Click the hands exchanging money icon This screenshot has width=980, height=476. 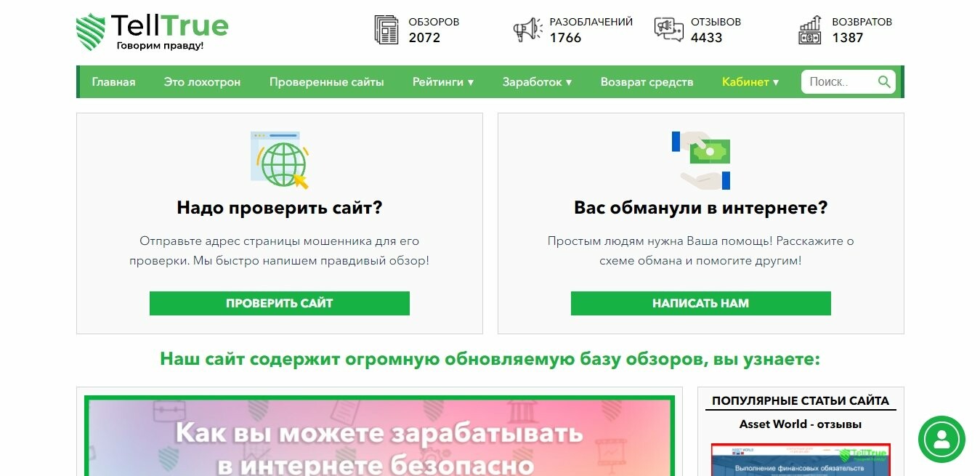(701, 161)
